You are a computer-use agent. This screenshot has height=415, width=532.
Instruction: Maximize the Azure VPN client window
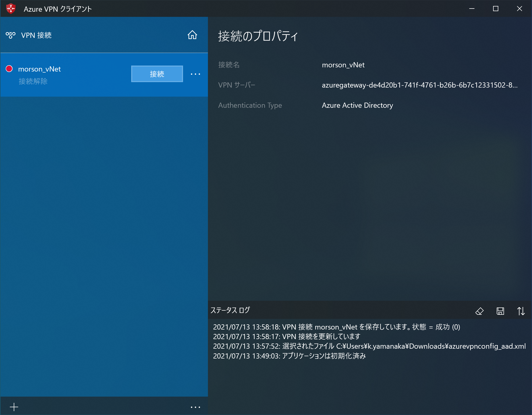coord(495,9)
